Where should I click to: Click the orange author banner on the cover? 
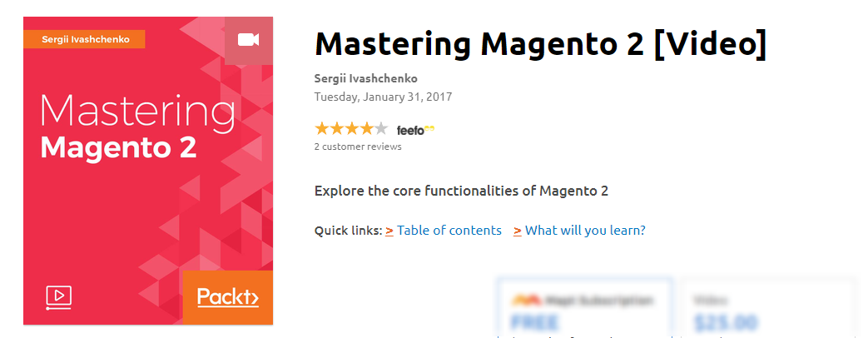tap(84, 39)
